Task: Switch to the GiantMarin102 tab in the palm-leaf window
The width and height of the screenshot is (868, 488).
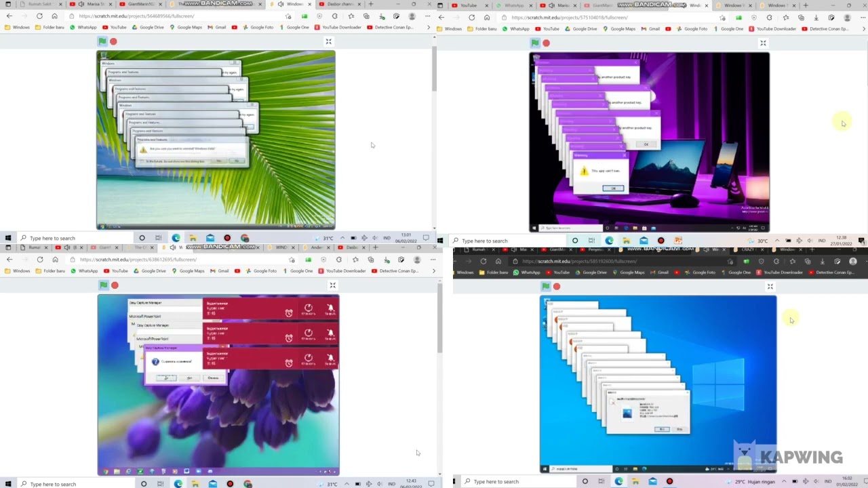Action: pos(142,4)
